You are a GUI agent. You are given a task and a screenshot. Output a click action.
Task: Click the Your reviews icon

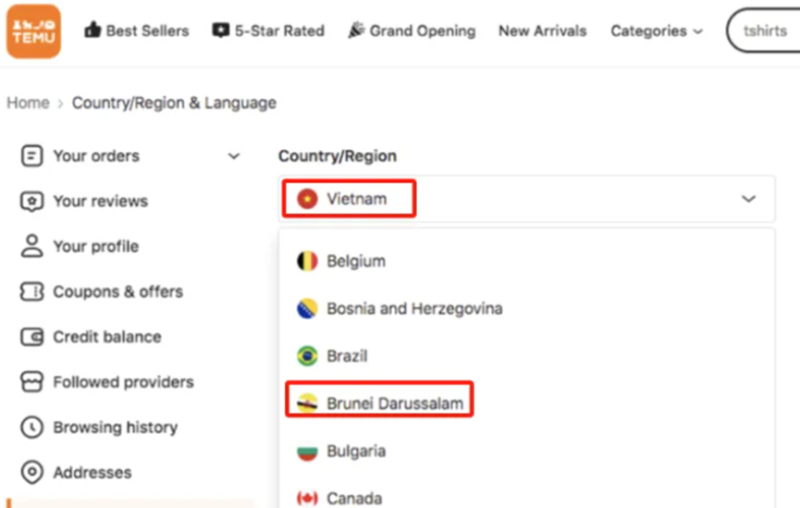tap(33, 201)
